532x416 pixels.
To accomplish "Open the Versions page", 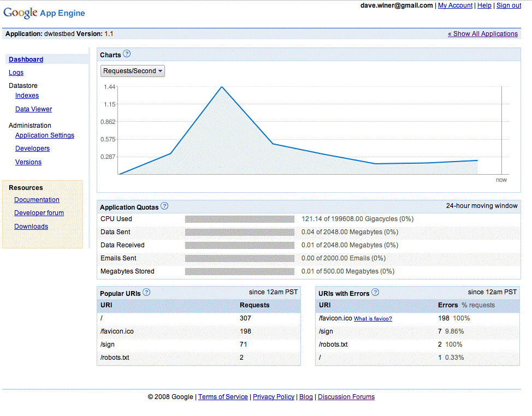I will tap(28, 162).
